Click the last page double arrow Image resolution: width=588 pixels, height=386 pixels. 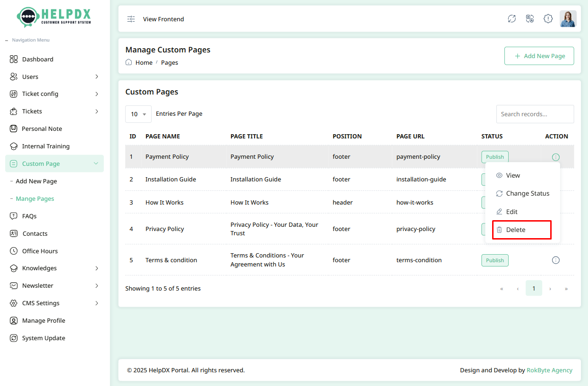click(x=566, y=288)
